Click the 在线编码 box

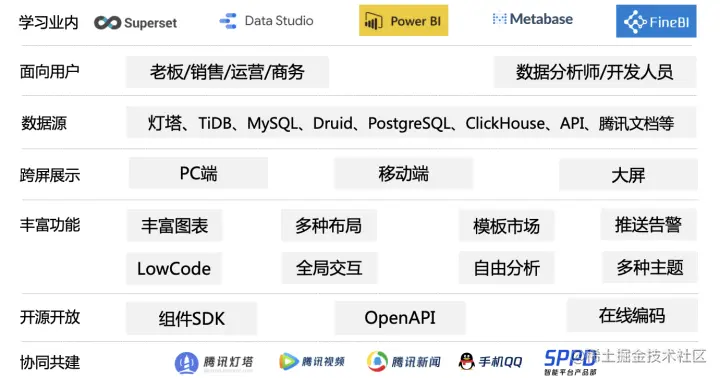point(632,315)
